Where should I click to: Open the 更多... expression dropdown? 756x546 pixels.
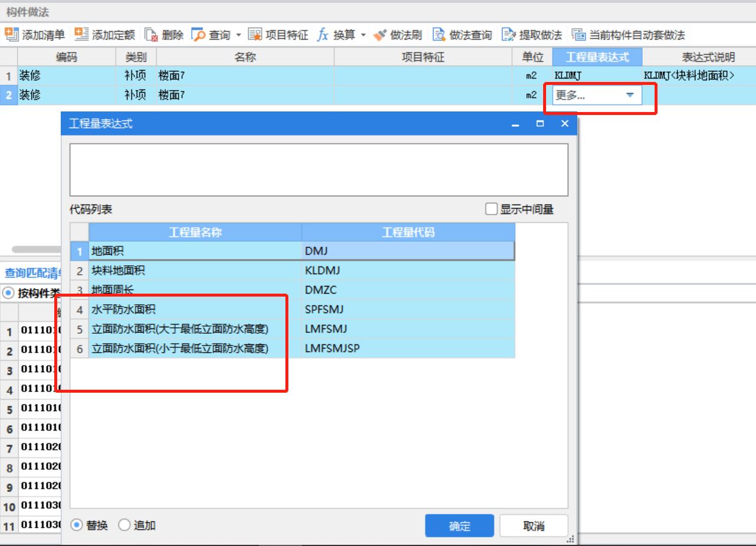pyautogui.click(x=630, y=95)
